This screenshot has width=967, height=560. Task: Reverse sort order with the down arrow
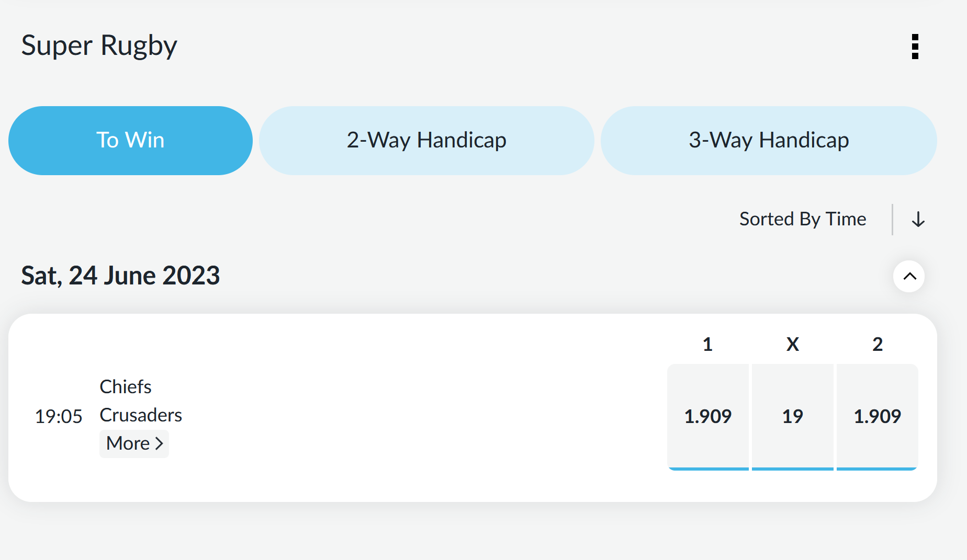pyautogui.click(x=918, y=219)
